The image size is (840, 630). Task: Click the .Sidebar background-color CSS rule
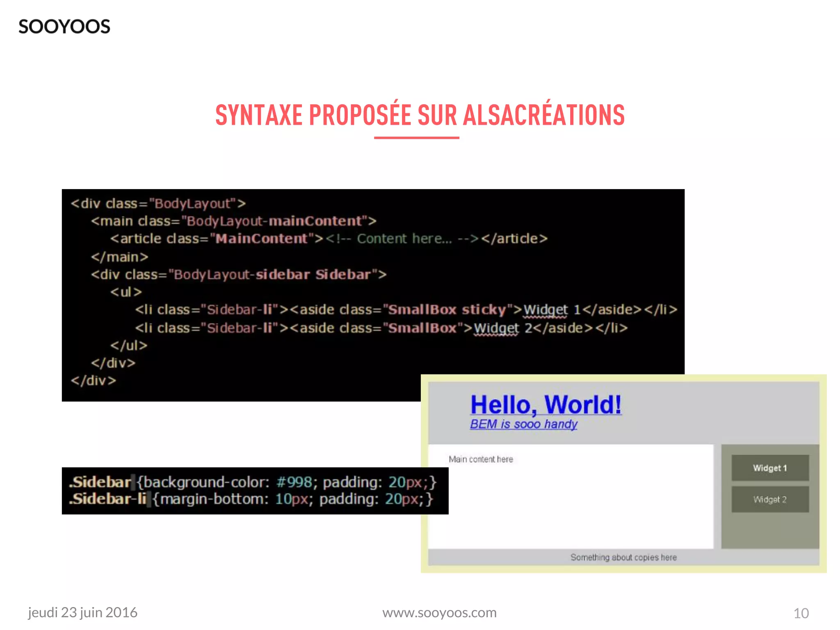point(252,482)
